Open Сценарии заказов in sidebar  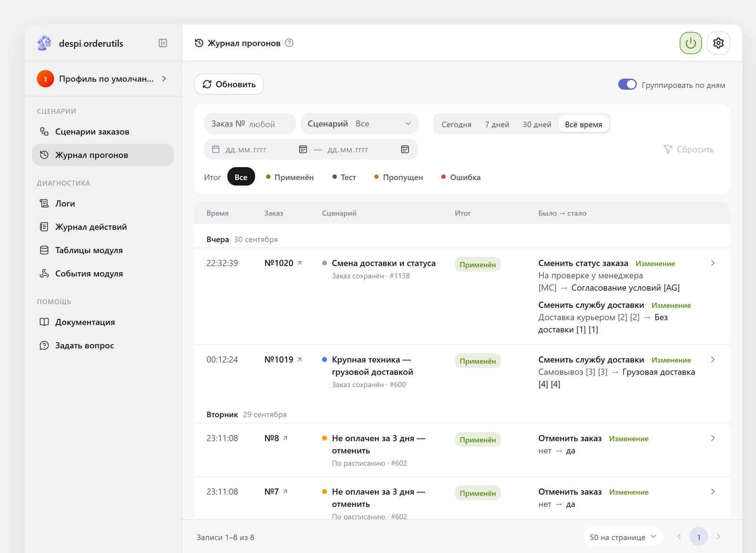[103, 132]
